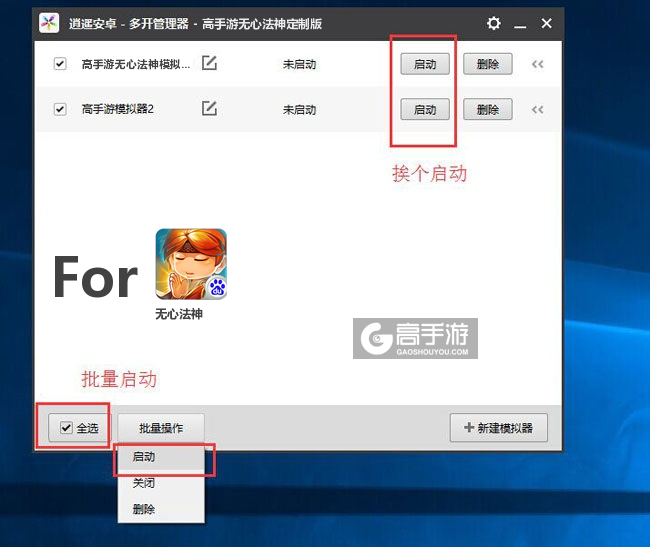Click the 无心法神 label under icon

point(179,314)
